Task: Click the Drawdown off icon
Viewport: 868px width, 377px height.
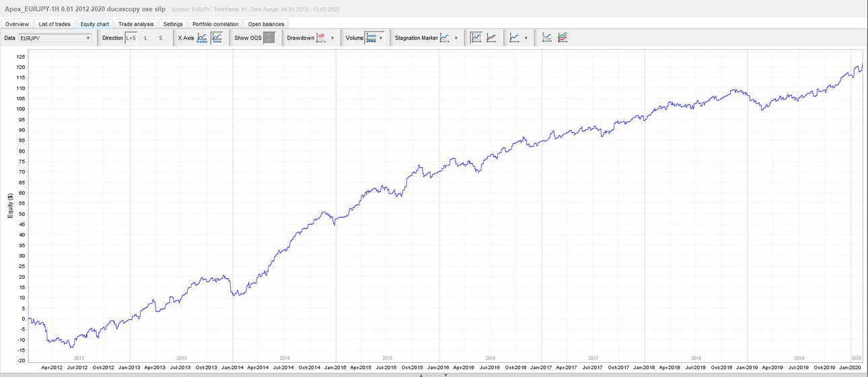Action: [321, 38]
